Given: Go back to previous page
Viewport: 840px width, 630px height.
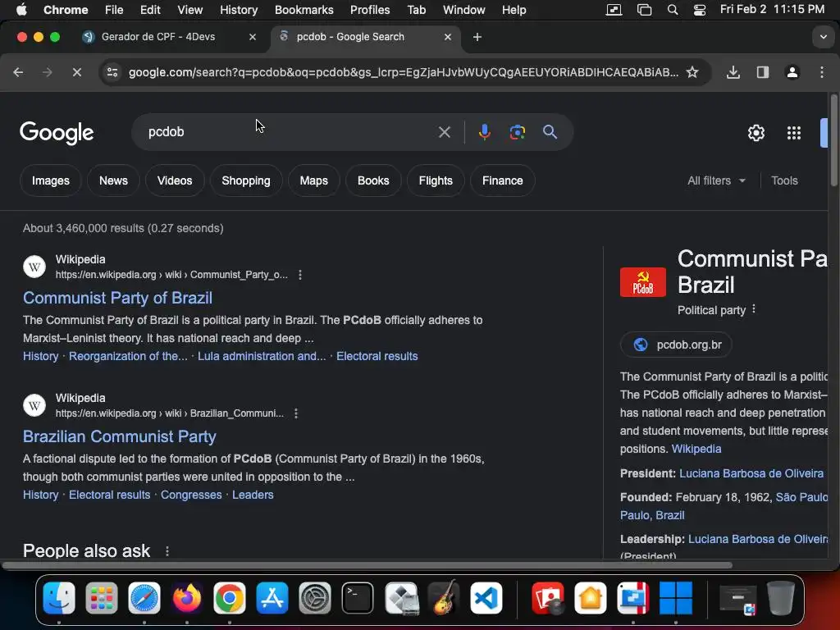Looking at the screenshot, I should click(x=18, y=72).
